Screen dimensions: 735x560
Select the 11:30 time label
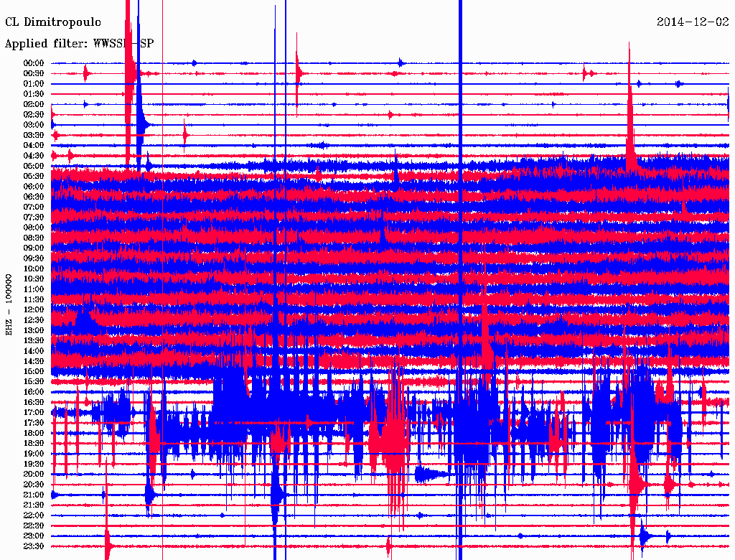pos(34,299)
